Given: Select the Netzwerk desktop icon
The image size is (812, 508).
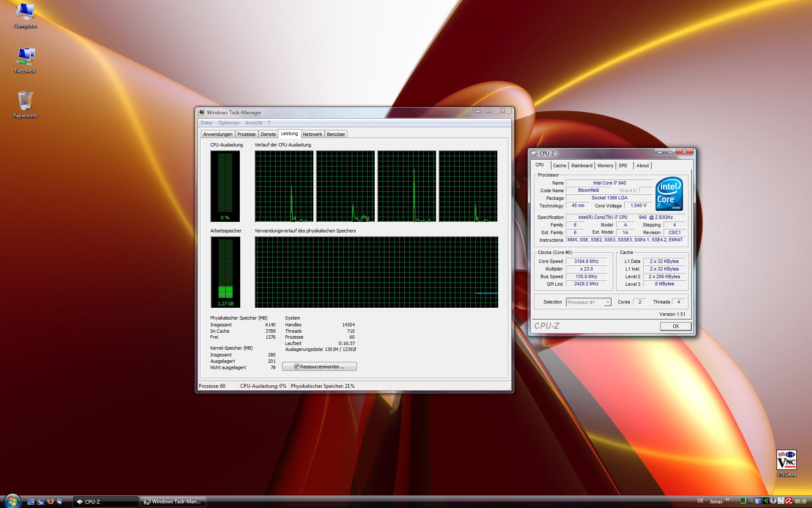Looking at the screenshot, I should click(x=25, y=57).
